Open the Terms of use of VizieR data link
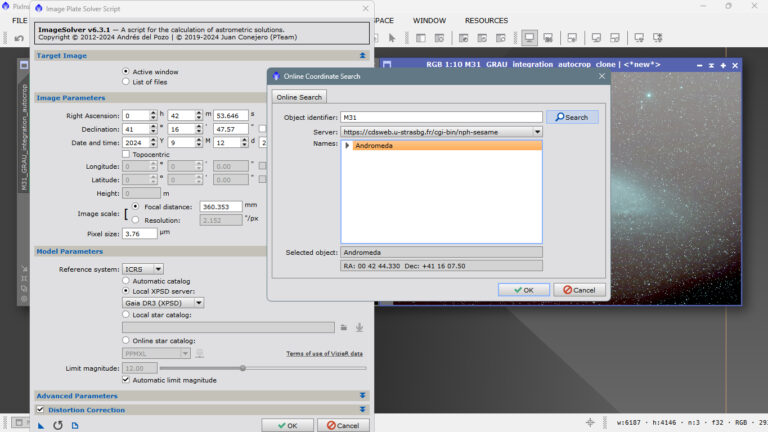Image resolution: width=768 pixels, height=432 pixels. point(324,354)
